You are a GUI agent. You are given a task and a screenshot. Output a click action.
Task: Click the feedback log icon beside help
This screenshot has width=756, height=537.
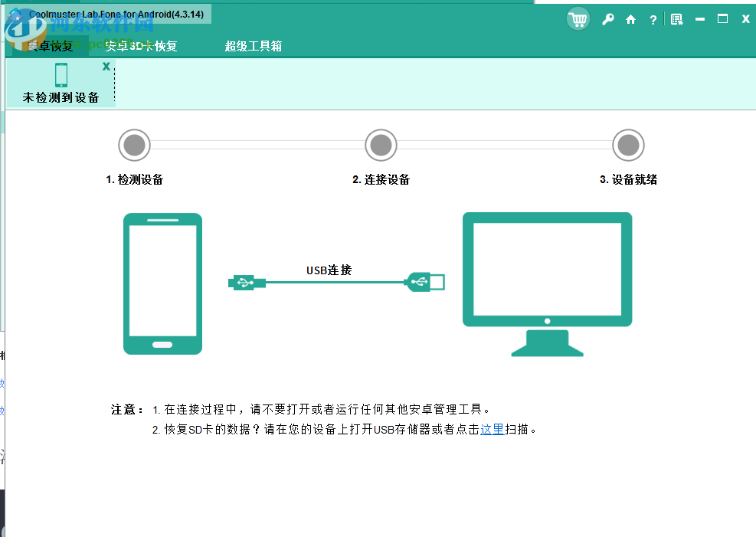point(676,19)
